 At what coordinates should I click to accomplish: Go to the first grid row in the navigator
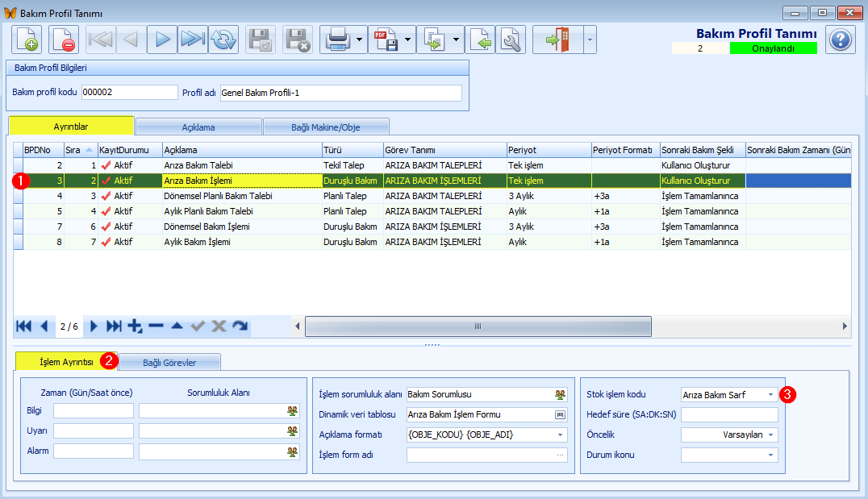[x=24, y=326]
